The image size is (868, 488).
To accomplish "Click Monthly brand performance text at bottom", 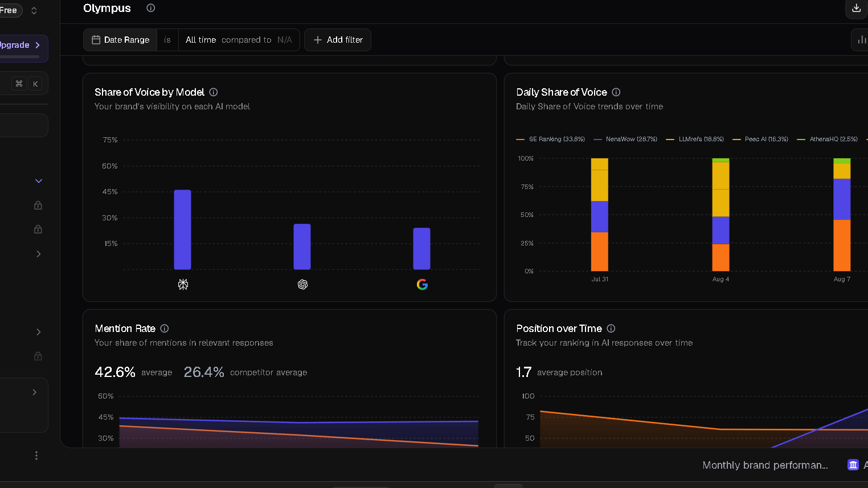I will [765, 465].
